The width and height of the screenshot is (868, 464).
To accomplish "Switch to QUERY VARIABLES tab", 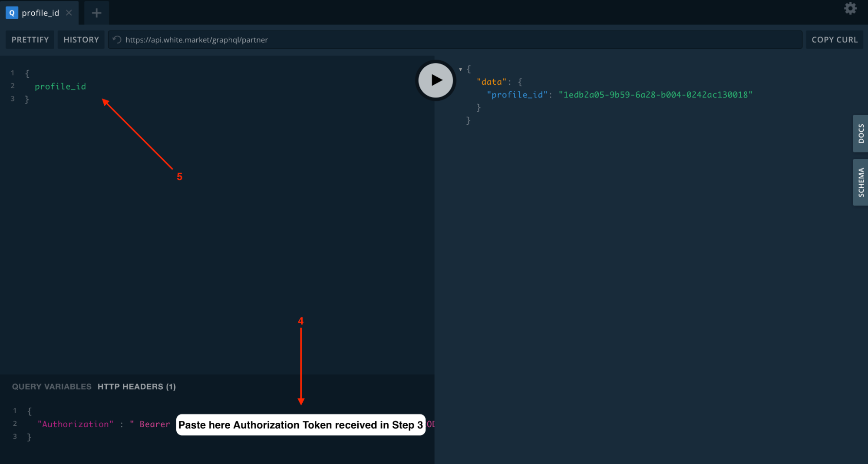I will tap(52, 387).
